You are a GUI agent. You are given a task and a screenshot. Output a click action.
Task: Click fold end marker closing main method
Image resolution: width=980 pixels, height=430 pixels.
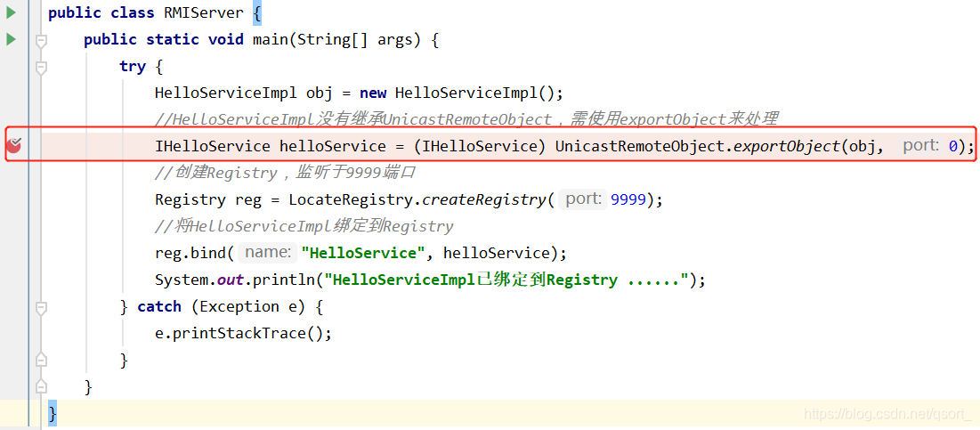click(41, 385)
